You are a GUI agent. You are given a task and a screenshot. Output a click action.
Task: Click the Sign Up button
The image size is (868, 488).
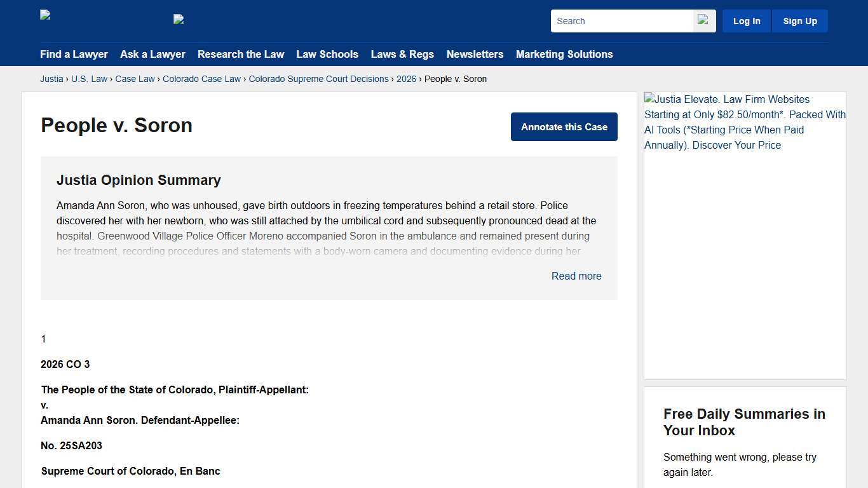[799, 20]
